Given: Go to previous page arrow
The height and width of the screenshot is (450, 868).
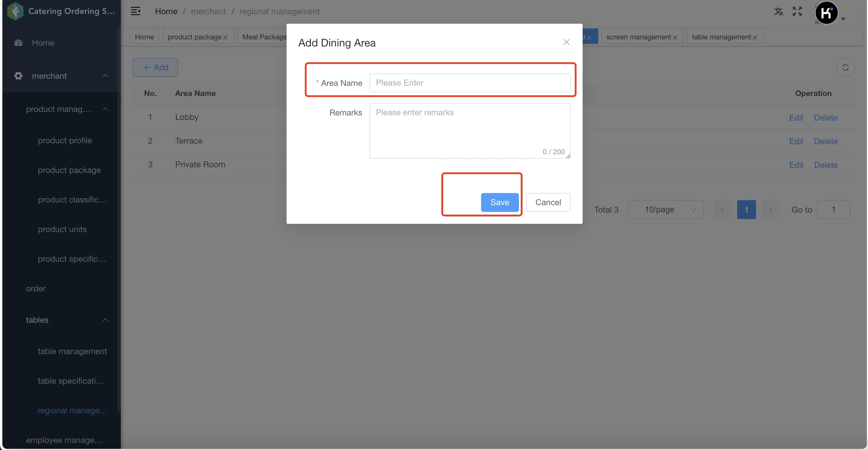Looking at the screenshot, I should (722, 210).
